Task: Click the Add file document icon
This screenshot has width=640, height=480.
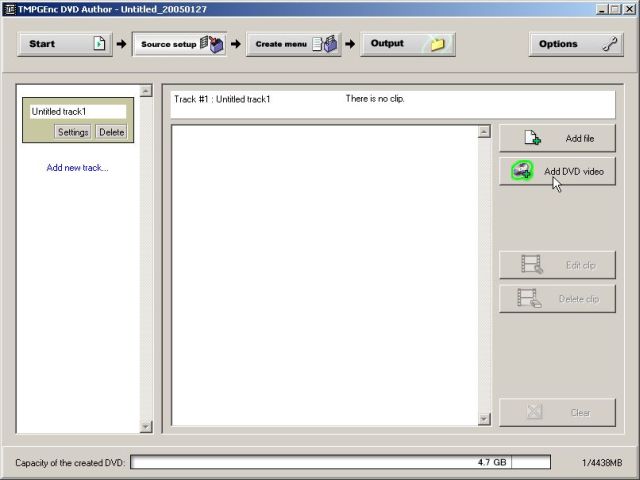Action: tap(532, 138)
